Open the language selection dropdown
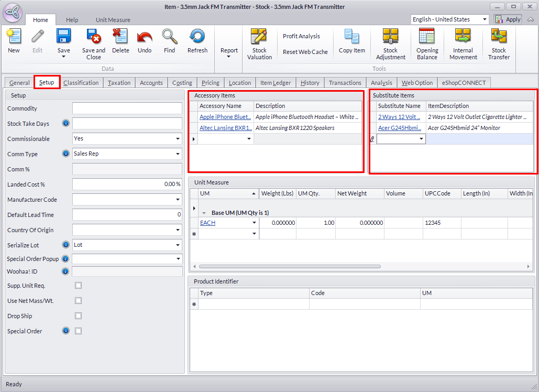This screenshot has height=392, width=539. click(485, 19)
